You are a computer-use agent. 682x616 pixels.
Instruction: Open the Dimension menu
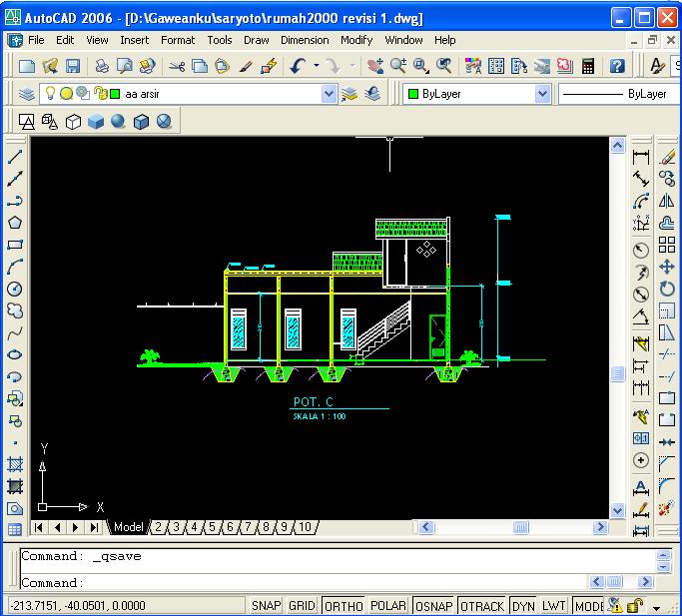305,40
